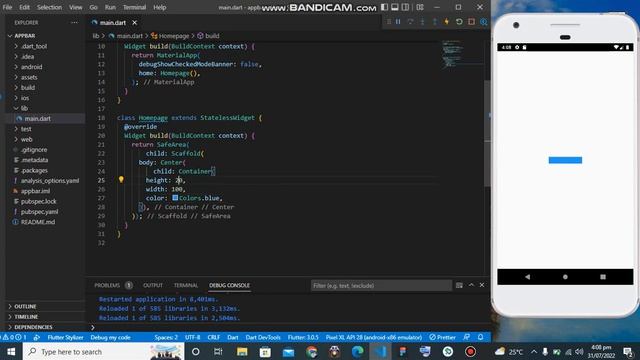Click the debug console filter field
The width and height of the screenshot is (640, 360).
(381, 285)
